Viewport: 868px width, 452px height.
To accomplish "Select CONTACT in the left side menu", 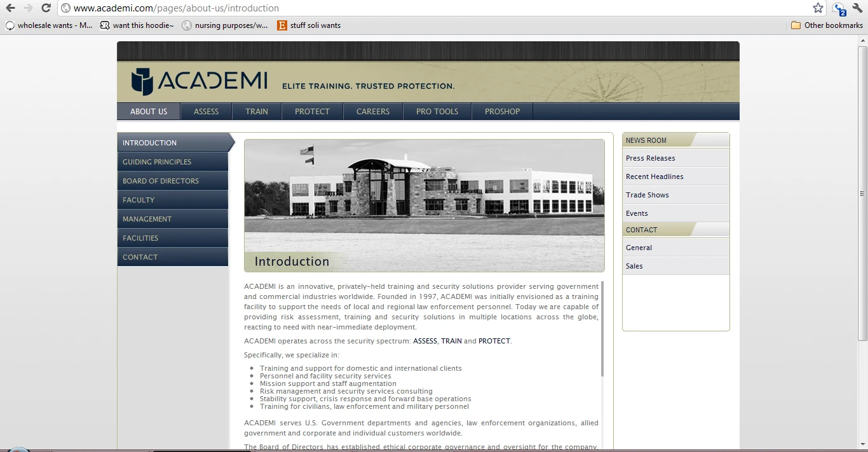I will point(173,257).
